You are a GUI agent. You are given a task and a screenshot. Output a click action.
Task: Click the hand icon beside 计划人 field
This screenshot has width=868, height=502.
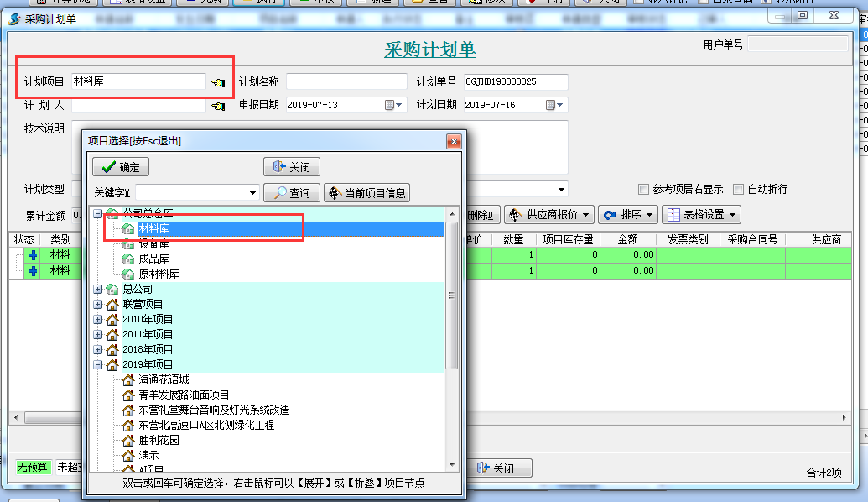[x=218, y=106]
